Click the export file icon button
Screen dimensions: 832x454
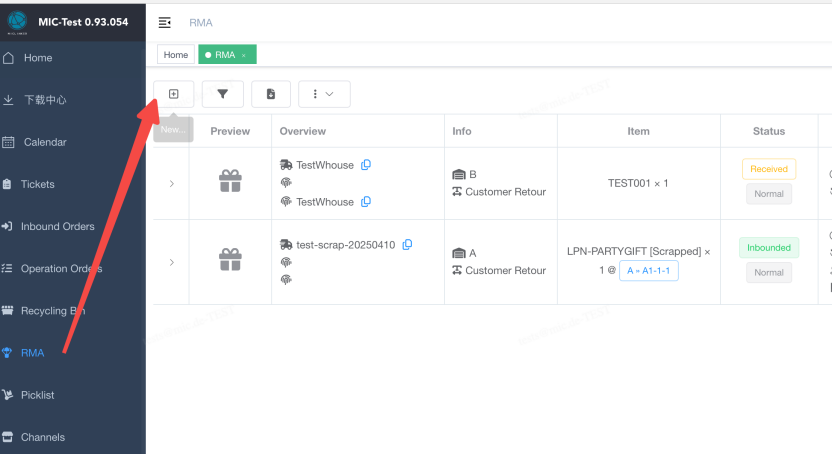pyautogui.click(x=271, y=94)
